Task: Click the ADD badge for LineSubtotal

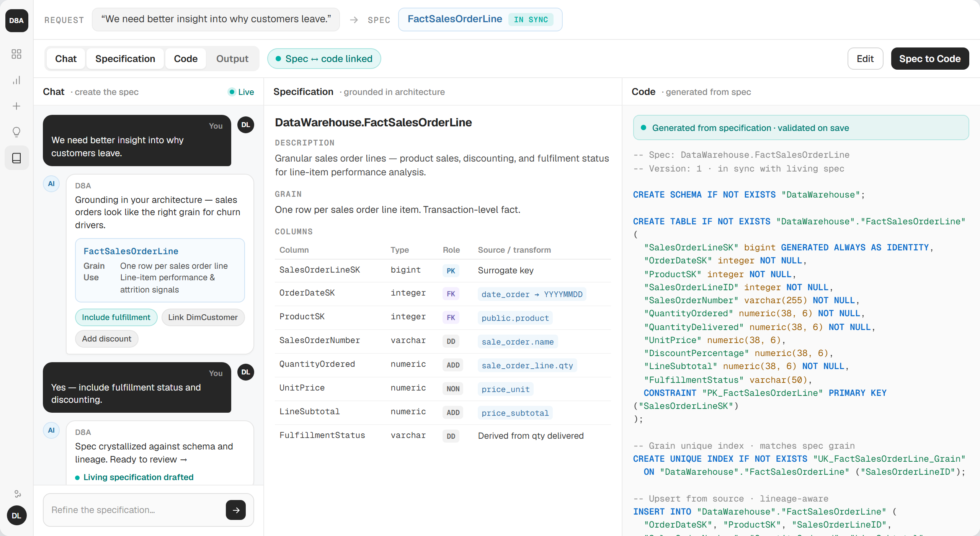Action: coord(453,412)
